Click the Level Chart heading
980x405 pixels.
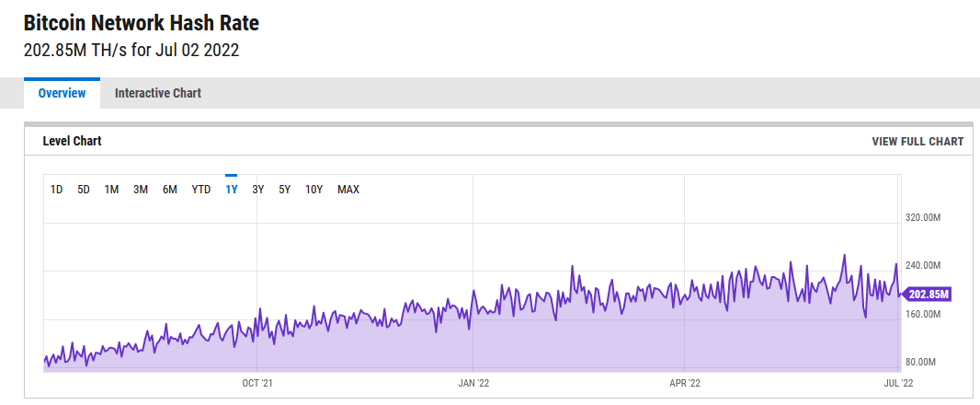(x=72, y=141)
